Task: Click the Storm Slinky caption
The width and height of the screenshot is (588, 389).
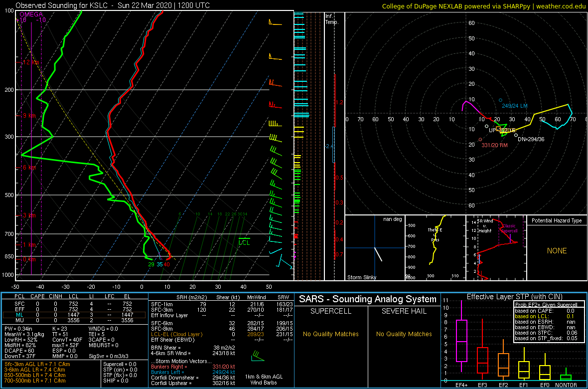Action: pos(361,277)
